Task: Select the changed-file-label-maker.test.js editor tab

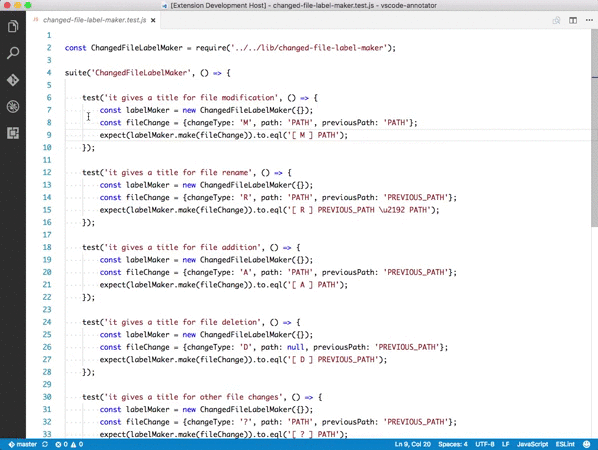Action: pyautogui.click(x=94, y=20)
